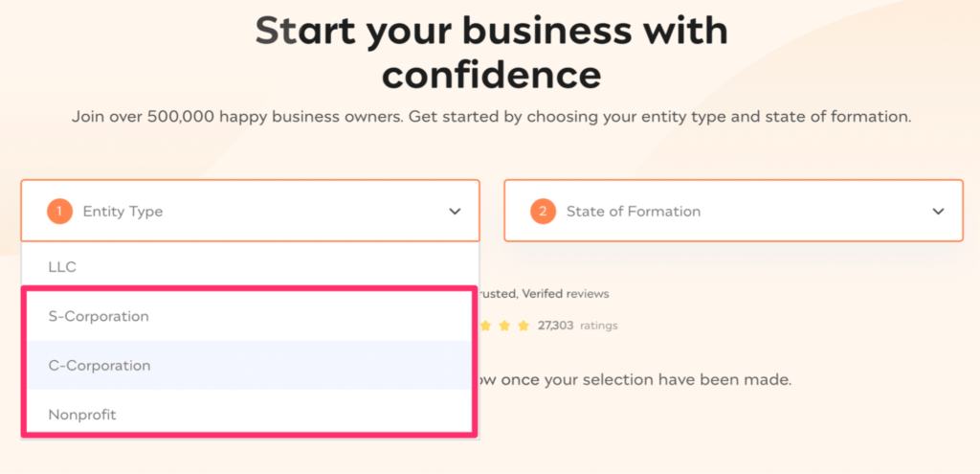Click the orange number 1 step badge
Viewport: 980px width, 474px height.
coord(59,212)
